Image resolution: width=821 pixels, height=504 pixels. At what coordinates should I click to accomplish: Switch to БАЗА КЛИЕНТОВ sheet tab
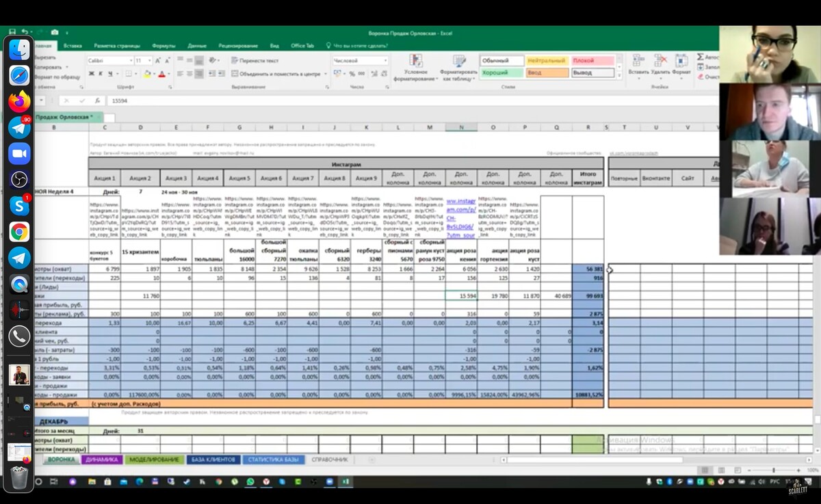(x=213, y=460)
